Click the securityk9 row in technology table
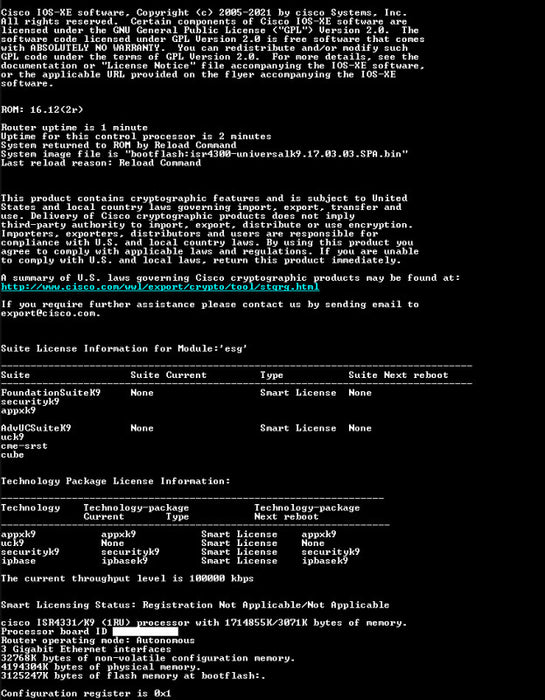 [180, 552]
